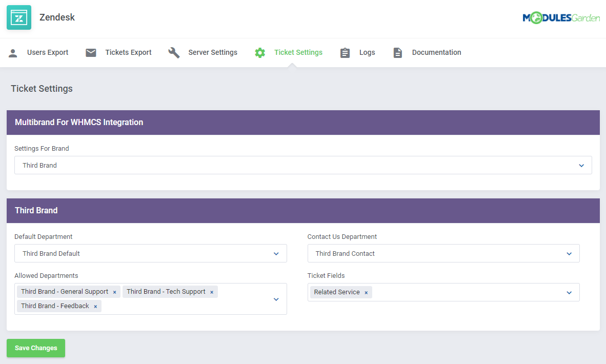Expand the Allowed Departments selector
The width and height of the screenshot is (606, 364).
pos(276,299)
